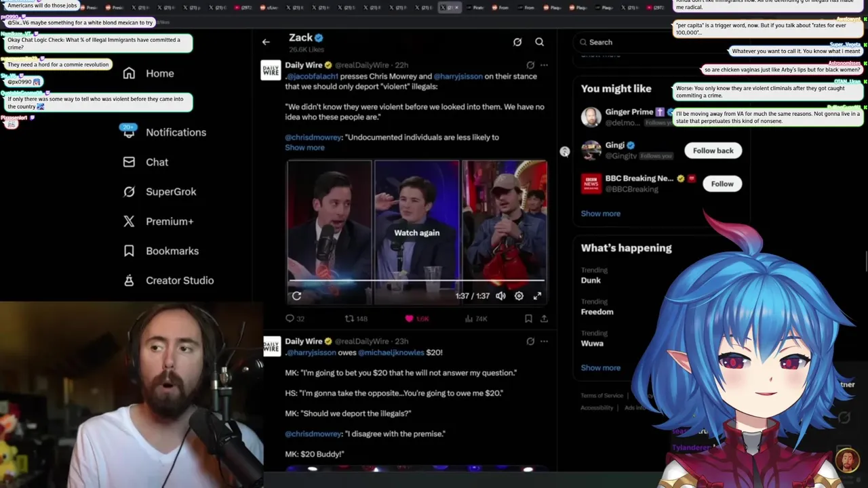The height and width of the screenshot is (488, 868).
Task: Click Watch again on the video
Action: pyautogui.click(x=416, y=232)
